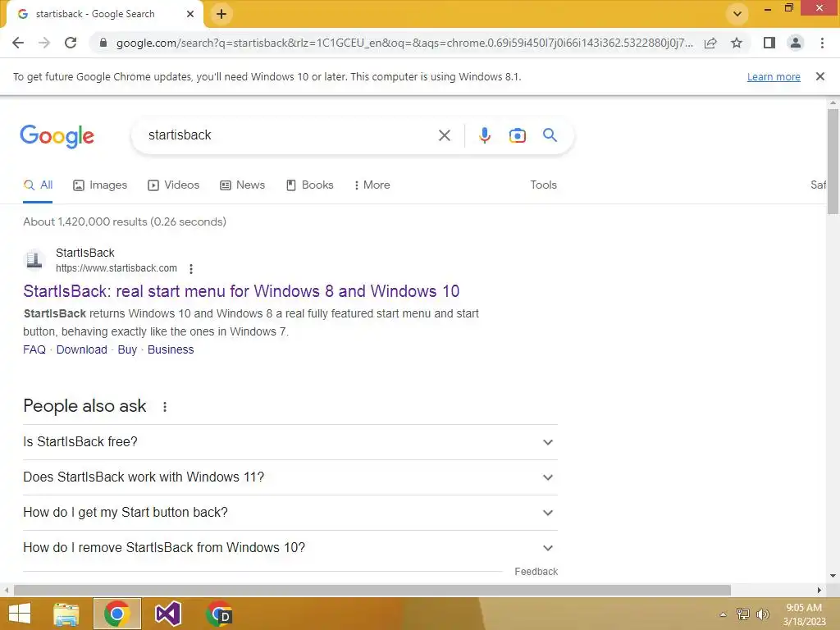This screenshot has width=840, height=630.
Task: Open StartIsBack result options three dots
Action: pos(191,268)
